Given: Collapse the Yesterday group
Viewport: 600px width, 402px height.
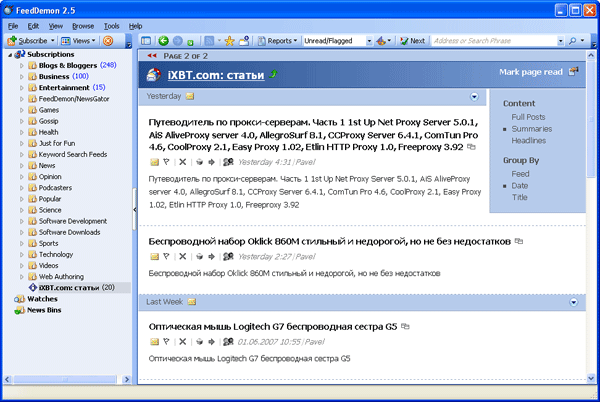Looking at the screenshot, I should pos(474,96).
